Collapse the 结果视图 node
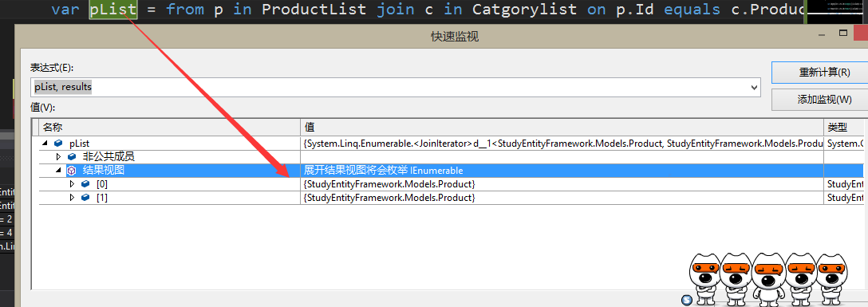 point(58,171)
